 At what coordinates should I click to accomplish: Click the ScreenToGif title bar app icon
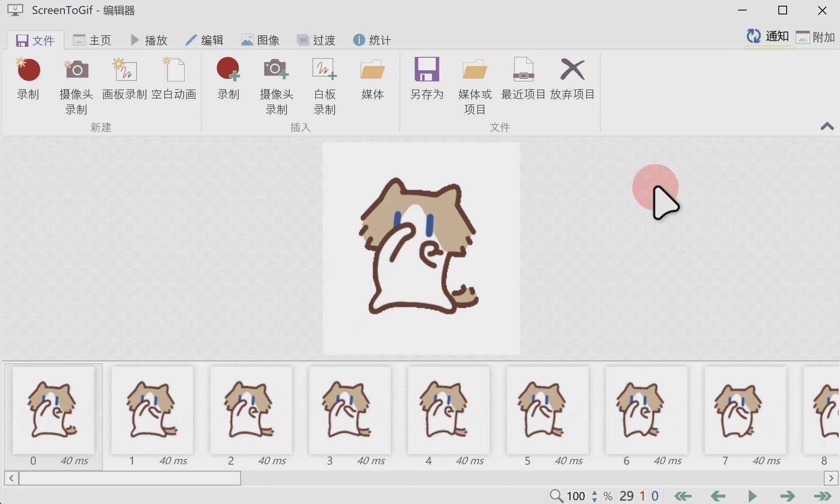tap(15, 10)
